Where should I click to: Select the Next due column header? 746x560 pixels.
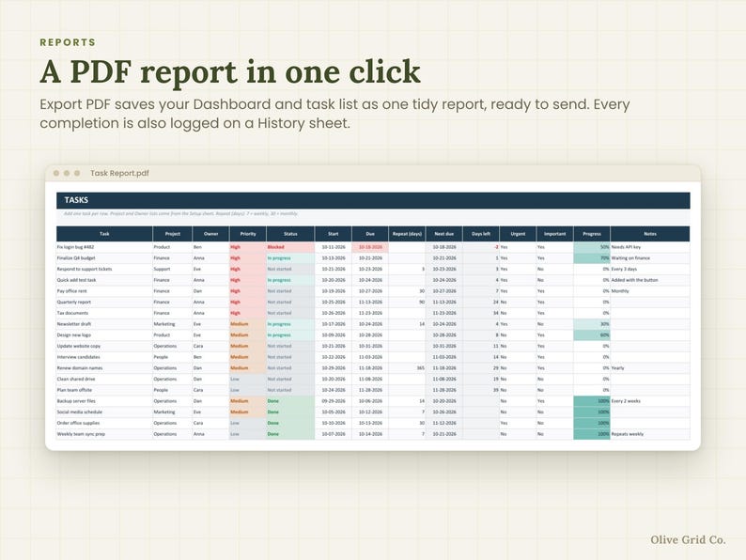443,234
